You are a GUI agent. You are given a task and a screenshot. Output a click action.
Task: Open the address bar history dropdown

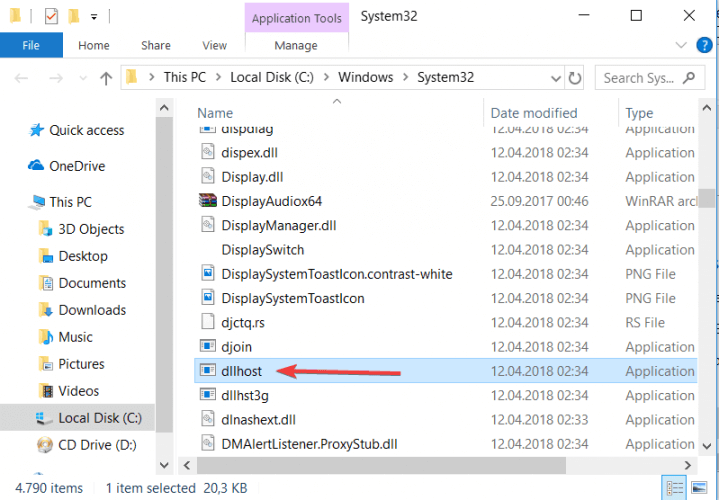[556, 78]
